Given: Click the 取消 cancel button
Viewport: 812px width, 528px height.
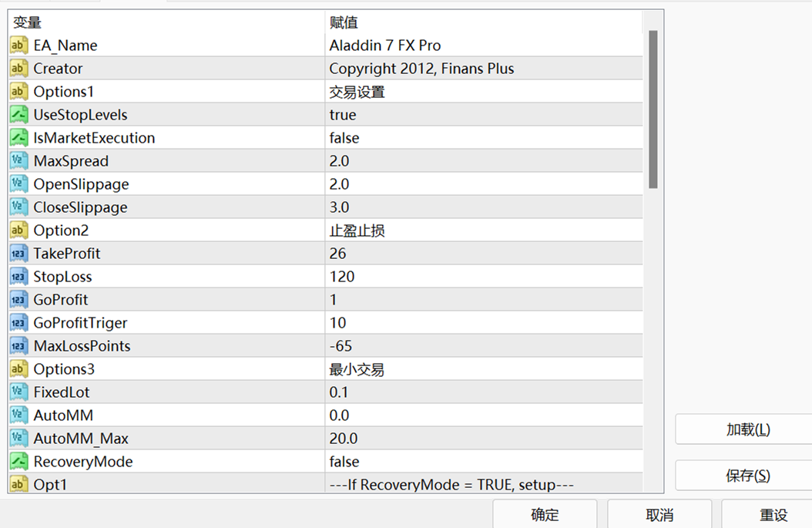Looking at the screenshot, I should (x=659, y=515).
